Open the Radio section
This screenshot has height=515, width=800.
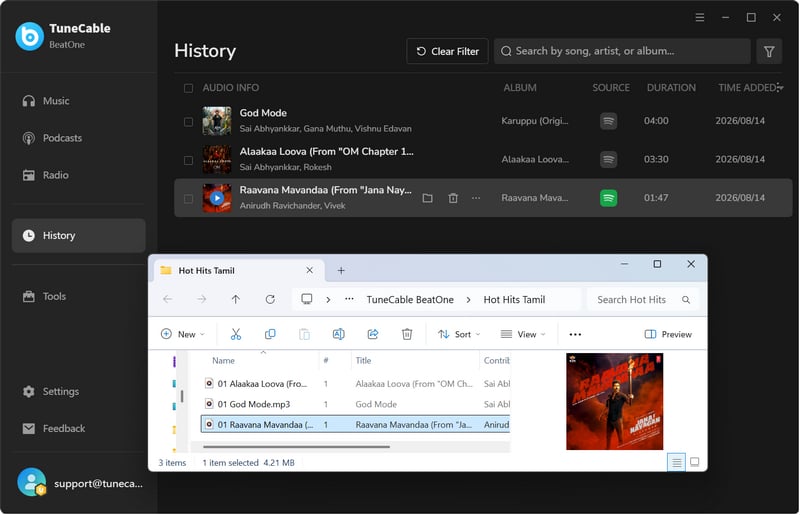78,175
